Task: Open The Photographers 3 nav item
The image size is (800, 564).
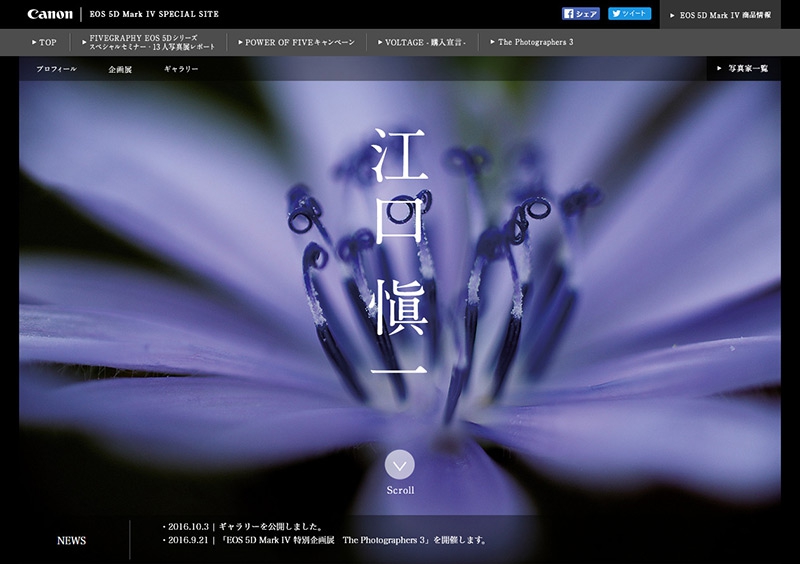Action: tap(533, 42)
